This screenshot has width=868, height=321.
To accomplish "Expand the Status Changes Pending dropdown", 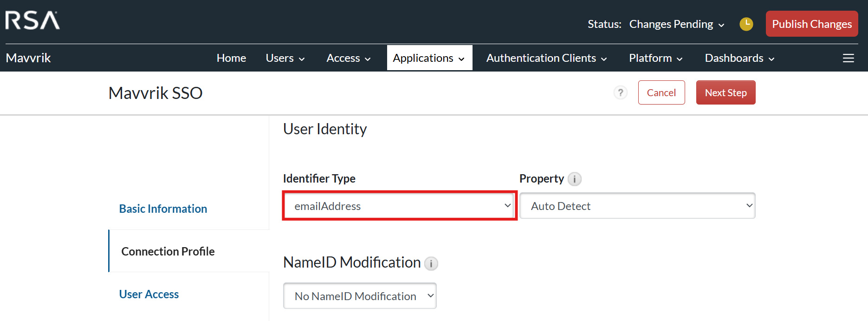I will coord(677,24).
